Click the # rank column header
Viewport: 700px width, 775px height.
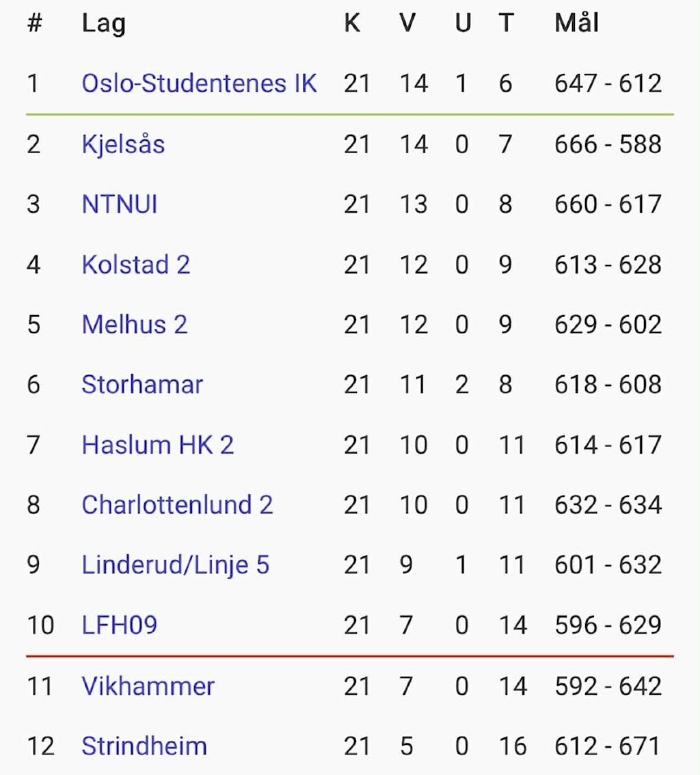(x=34, y=24)
